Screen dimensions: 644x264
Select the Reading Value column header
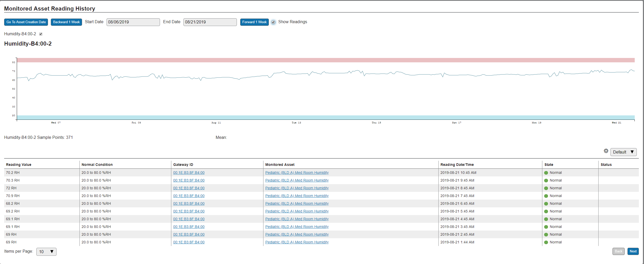18,164
